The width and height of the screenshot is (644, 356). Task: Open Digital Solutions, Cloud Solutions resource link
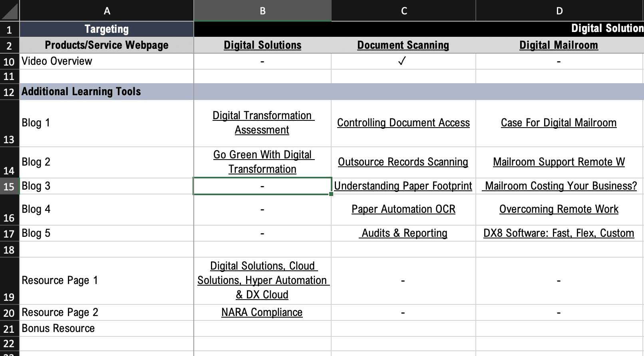click(263, 280)
